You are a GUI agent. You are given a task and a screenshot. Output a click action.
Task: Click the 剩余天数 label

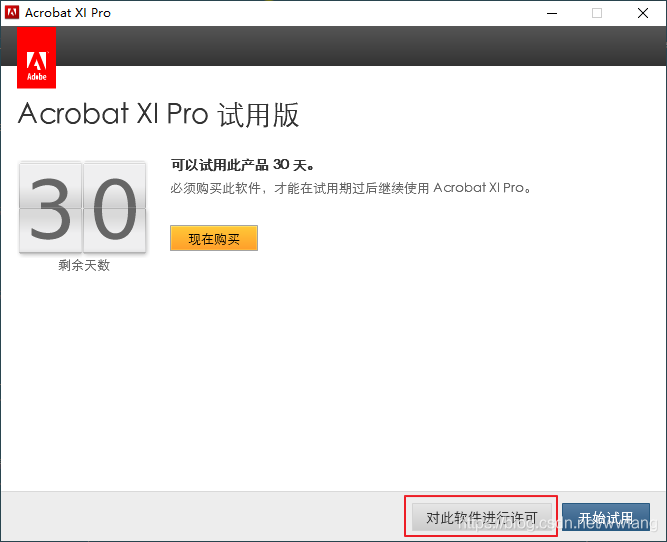pos(84,265)
